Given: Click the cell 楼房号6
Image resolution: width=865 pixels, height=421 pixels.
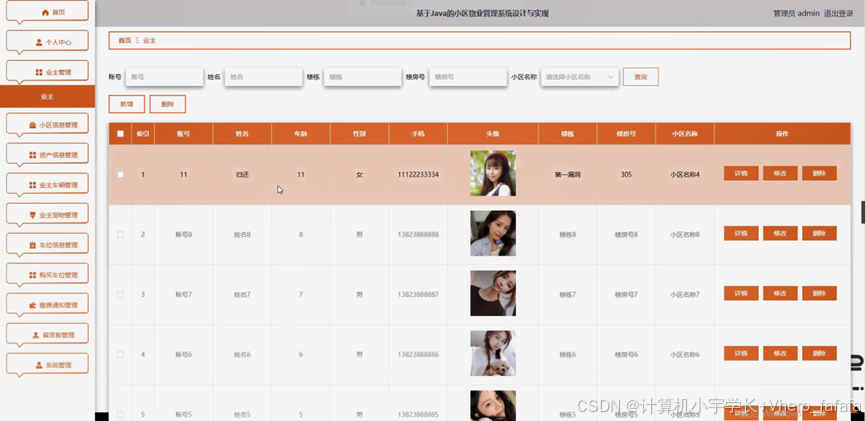Looking at the screenshot, I should pyautogui.click(x=626, y=355).
